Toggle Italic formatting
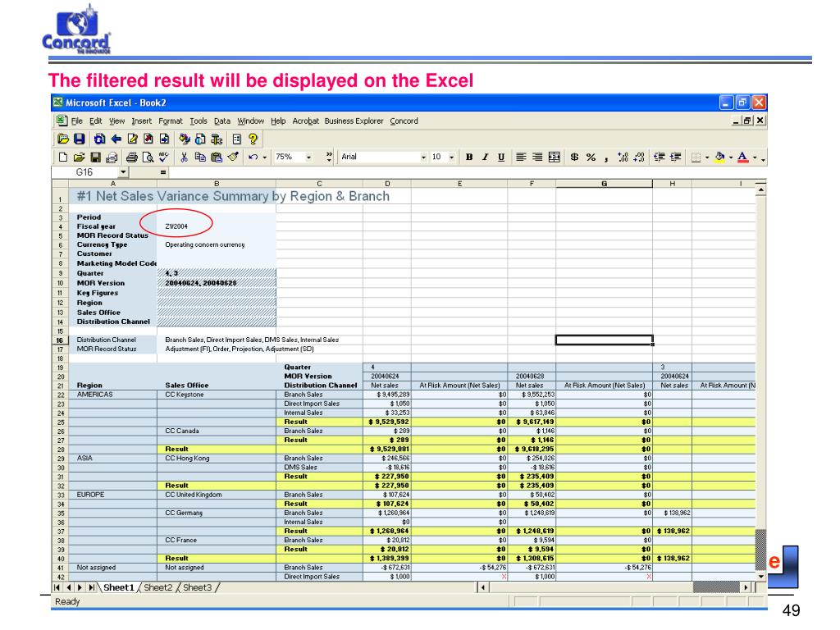 pos(485,157)
